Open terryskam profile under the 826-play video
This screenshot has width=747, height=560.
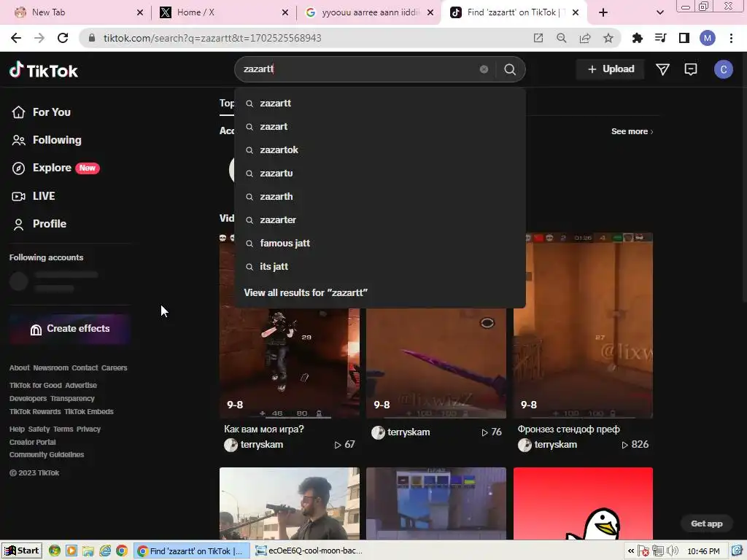tap(555, 445)
